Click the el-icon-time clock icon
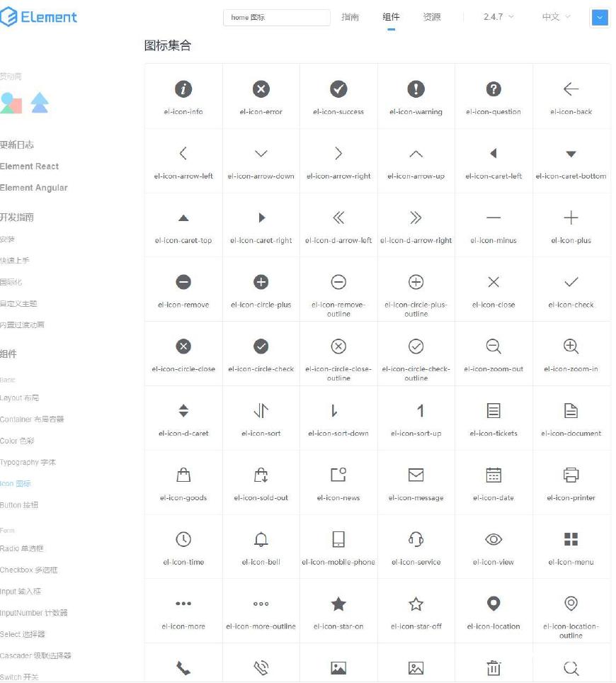 tap(183, 539)
